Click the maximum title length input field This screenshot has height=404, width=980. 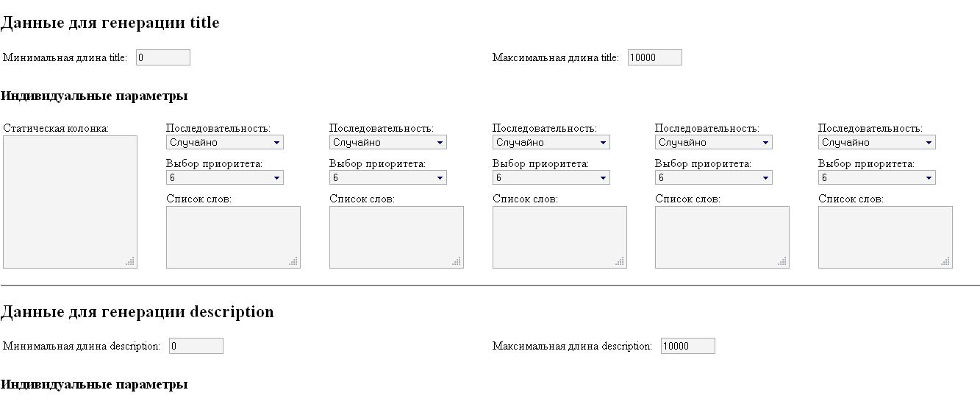click(x=654, y=57)
